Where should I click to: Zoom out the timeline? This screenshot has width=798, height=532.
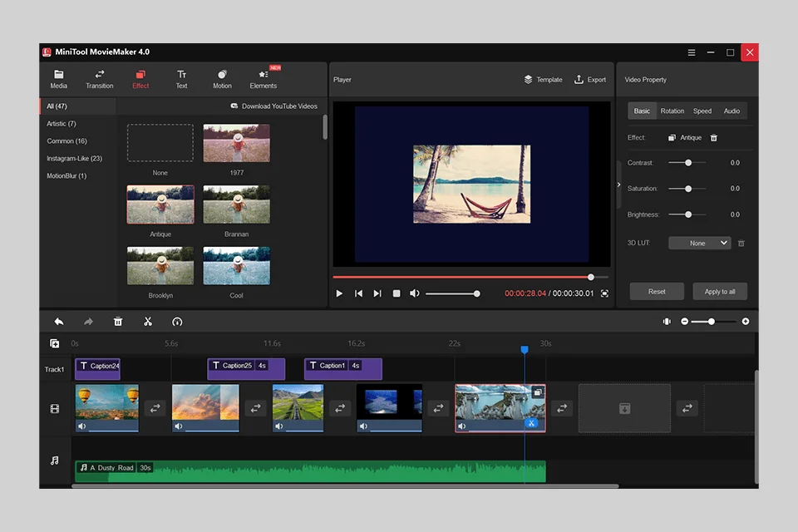(684, 321)
